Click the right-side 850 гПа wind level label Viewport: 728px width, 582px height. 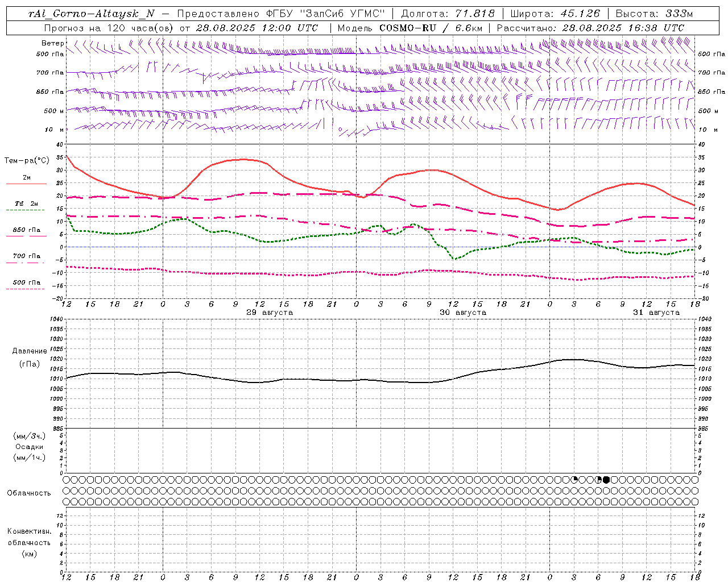[712, 92]
